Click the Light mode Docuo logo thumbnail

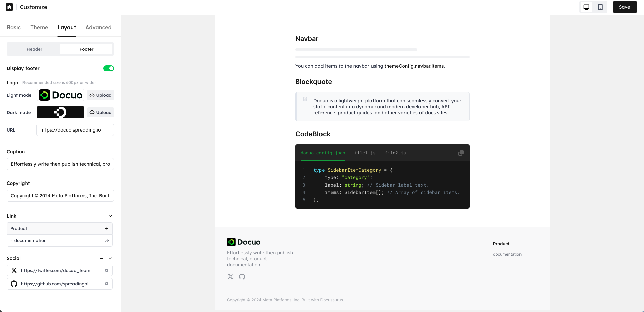[60, 95]
